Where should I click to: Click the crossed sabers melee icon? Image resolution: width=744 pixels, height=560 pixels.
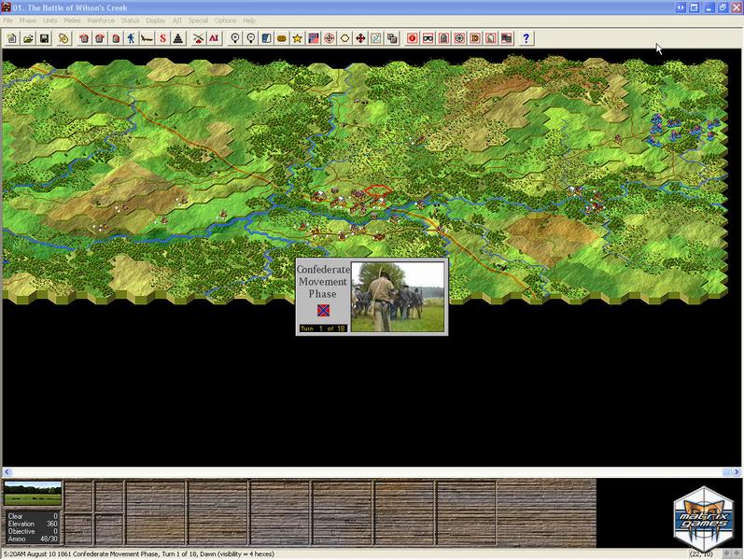click(x=198, y=38)
